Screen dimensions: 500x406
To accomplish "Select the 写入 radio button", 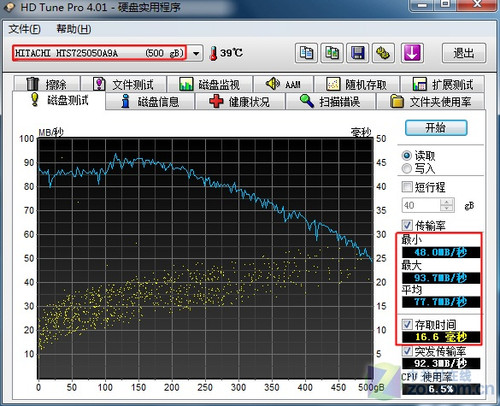I will [x=407, y=168].
